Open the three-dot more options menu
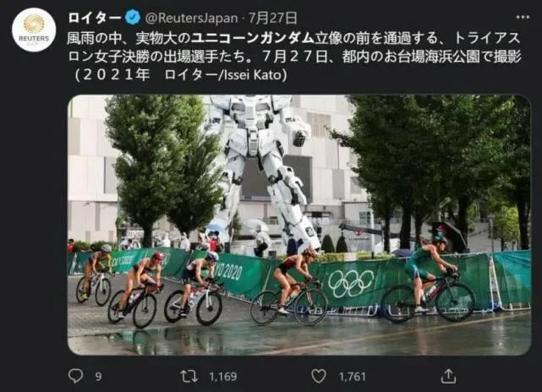The width and height of the screenshot is (542, 392). pyautogui.click(x=523, y=17)
